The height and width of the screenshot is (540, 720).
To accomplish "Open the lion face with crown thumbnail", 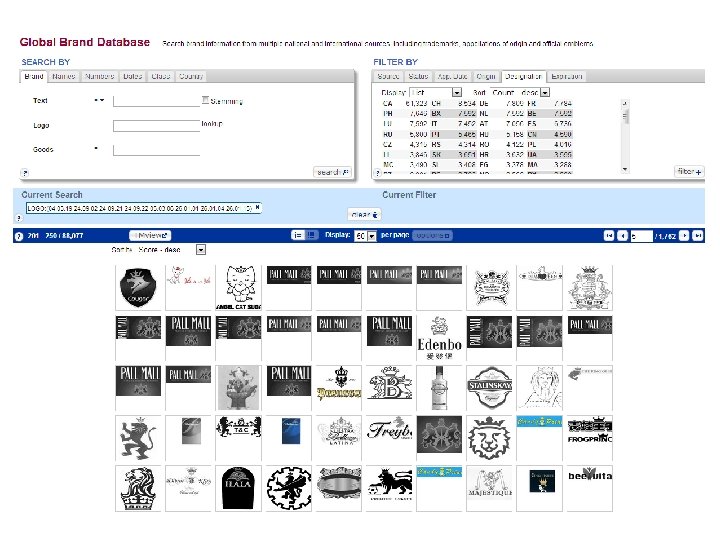I will coord(489,438).
